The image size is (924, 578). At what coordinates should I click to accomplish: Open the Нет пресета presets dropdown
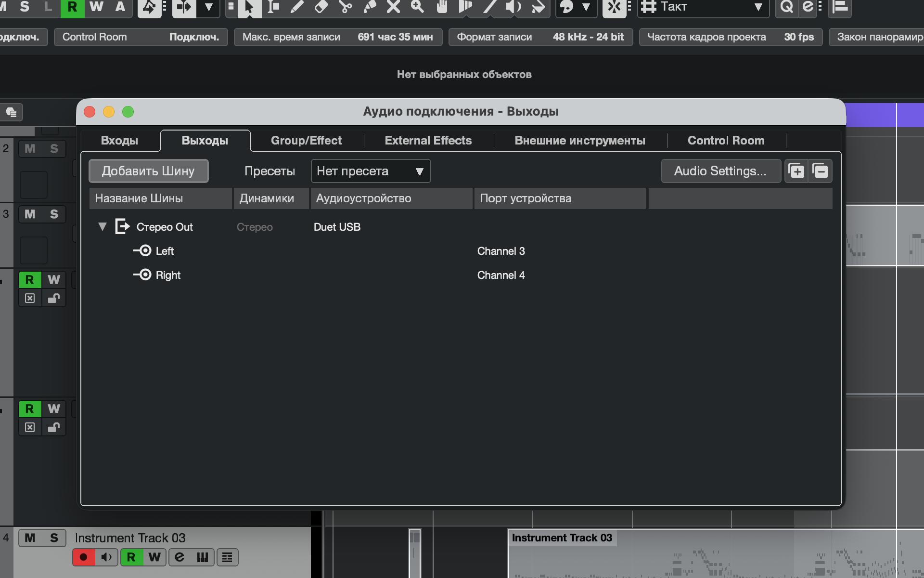point(371,171)
